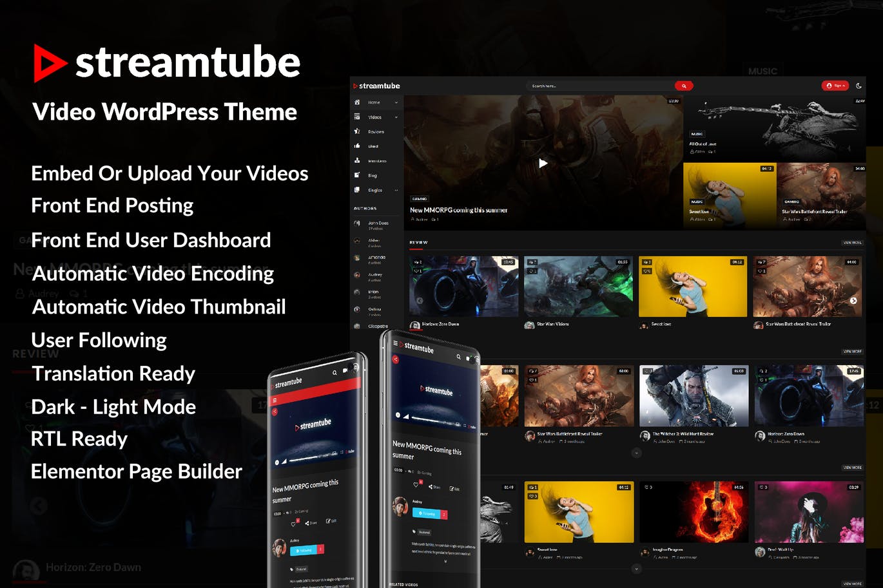This screenshot has width=883, height=588.
Task: Open Members using its sidebar icon
Action: (356, 160)
